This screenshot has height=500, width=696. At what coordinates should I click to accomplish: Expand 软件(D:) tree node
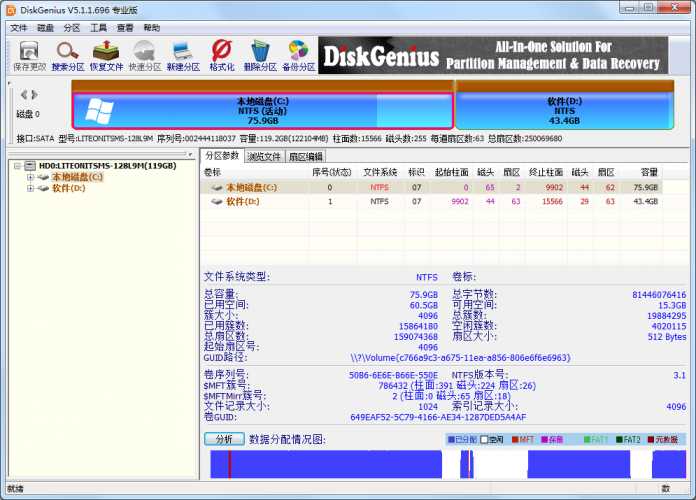(30, 188)
